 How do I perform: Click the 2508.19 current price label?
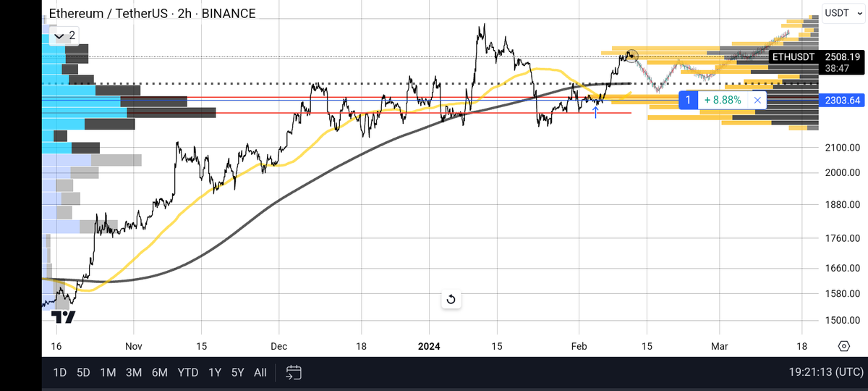841,56
